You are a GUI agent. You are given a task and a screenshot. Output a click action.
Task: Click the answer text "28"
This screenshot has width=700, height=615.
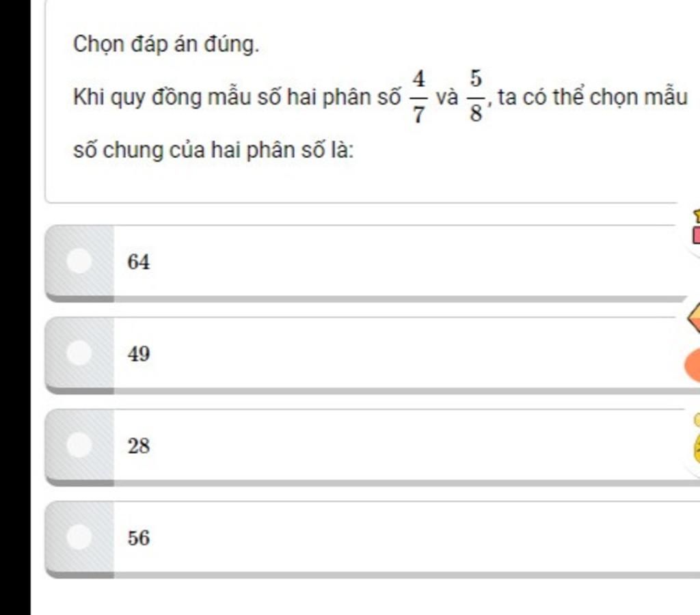tap(138, 446)
